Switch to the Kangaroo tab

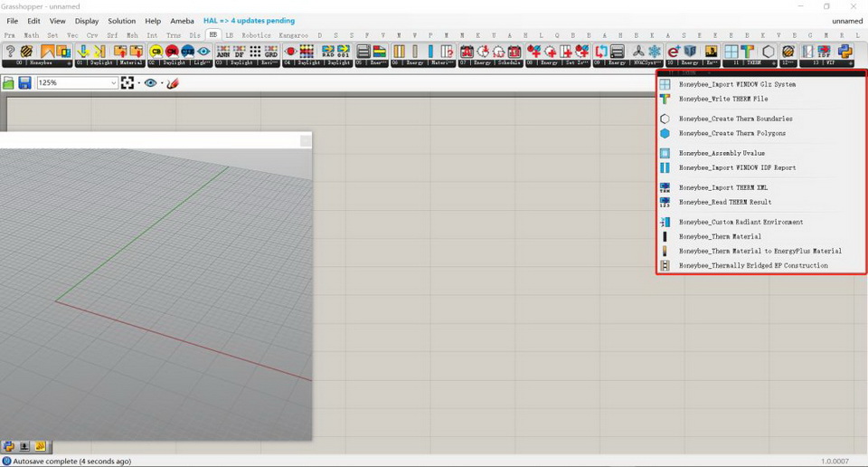[294, 35]
